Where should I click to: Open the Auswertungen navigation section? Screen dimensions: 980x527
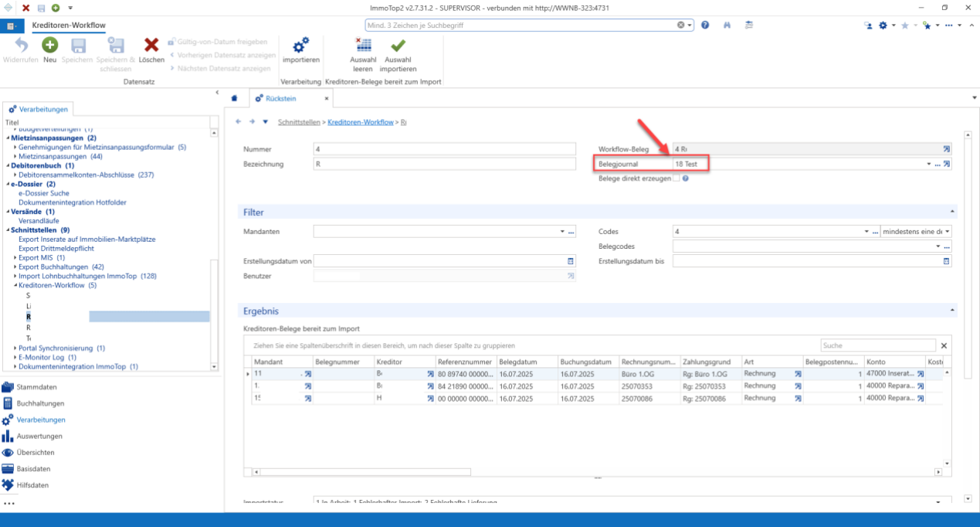click(x=40, y=437)
